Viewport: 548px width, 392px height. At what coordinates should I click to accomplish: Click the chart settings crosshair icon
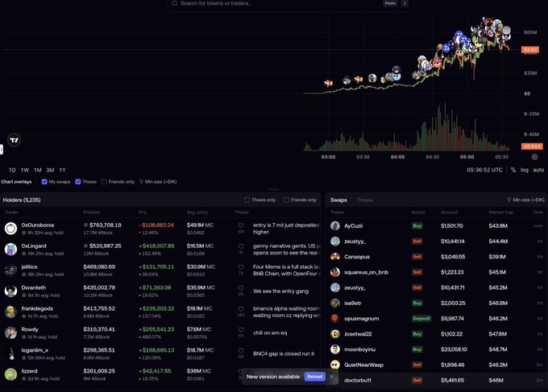pos(534,157)
